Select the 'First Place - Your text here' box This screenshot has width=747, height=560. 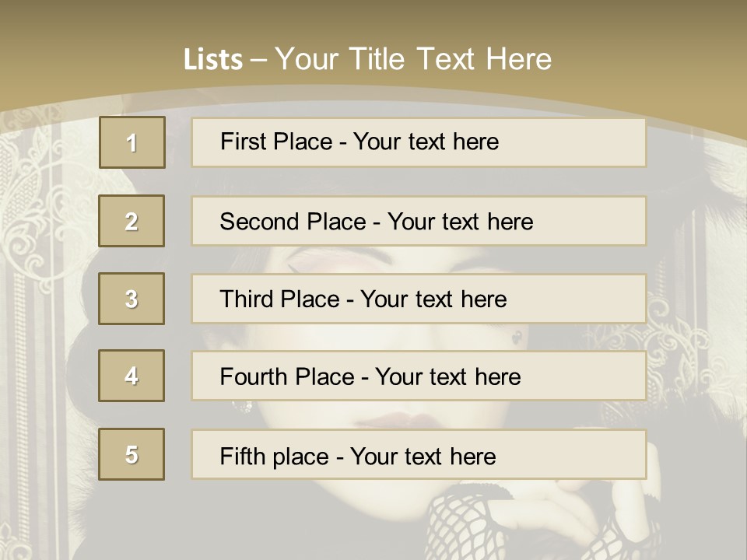click(419, 142)
